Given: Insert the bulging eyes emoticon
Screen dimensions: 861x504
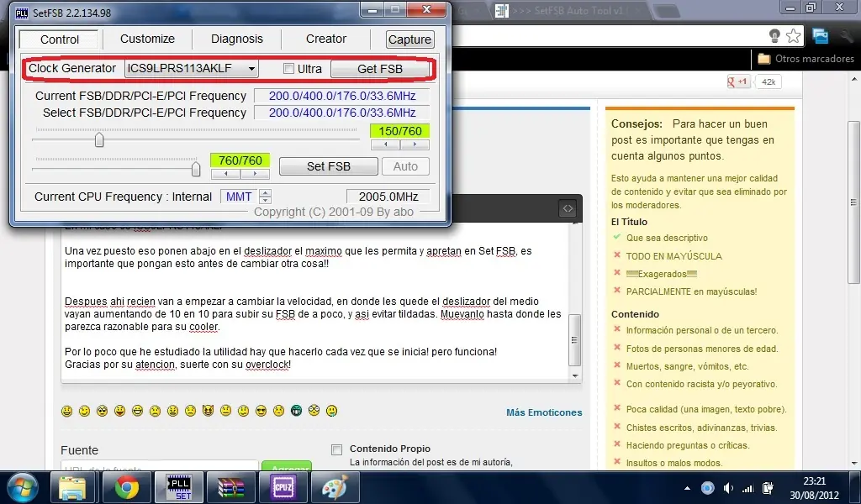Looking at the screenshot, I should [x=314, y=411].
